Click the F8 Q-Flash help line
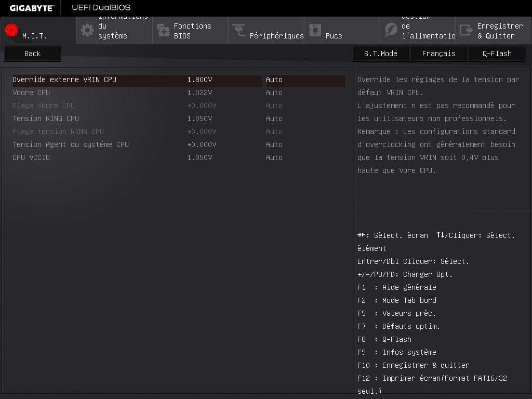Viewport: 532px width, 399px height. [x=384, y=339]
